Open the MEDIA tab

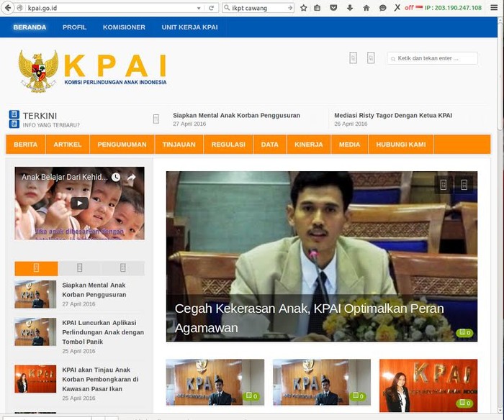pyautogui.click(x=349, y=145)
